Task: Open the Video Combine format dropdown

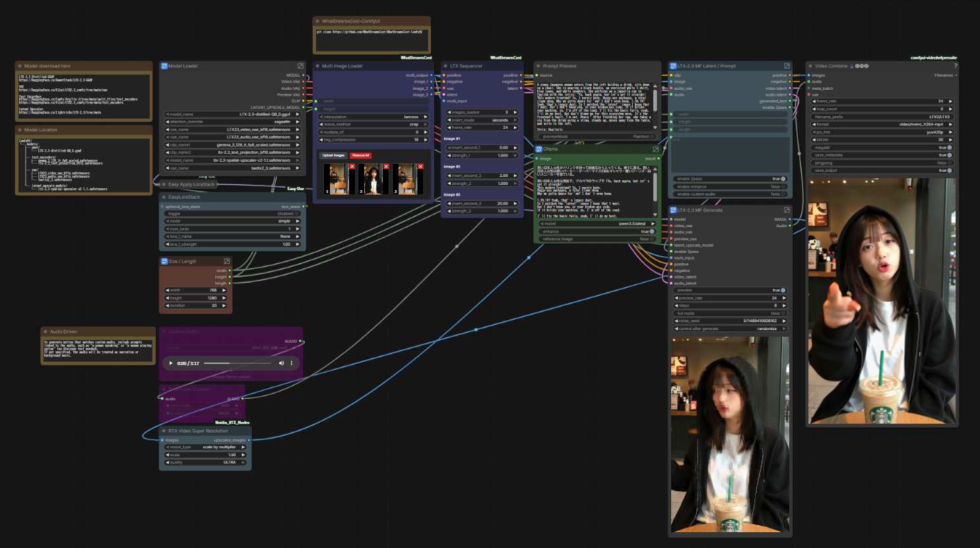Action: 882,124
